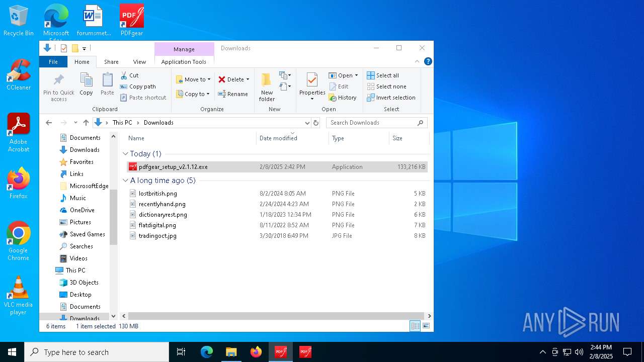Open Explorer Help question mark icon
Screen dimensions: 644x362
[428, 62]
